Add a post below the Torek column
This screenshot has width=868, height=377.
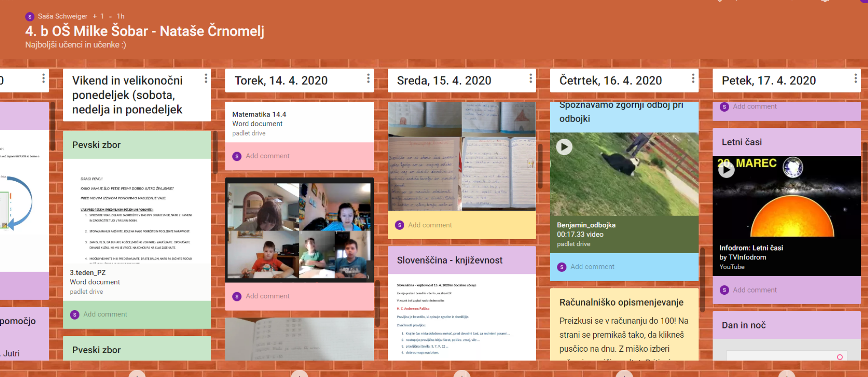click(x=299, y=373)
